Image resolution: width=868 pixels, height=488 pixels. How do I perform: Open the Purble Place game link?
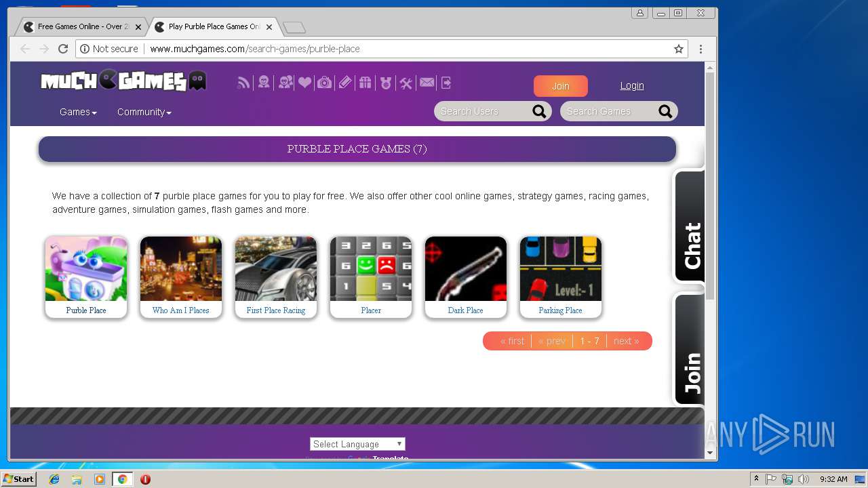click(86, 310)
